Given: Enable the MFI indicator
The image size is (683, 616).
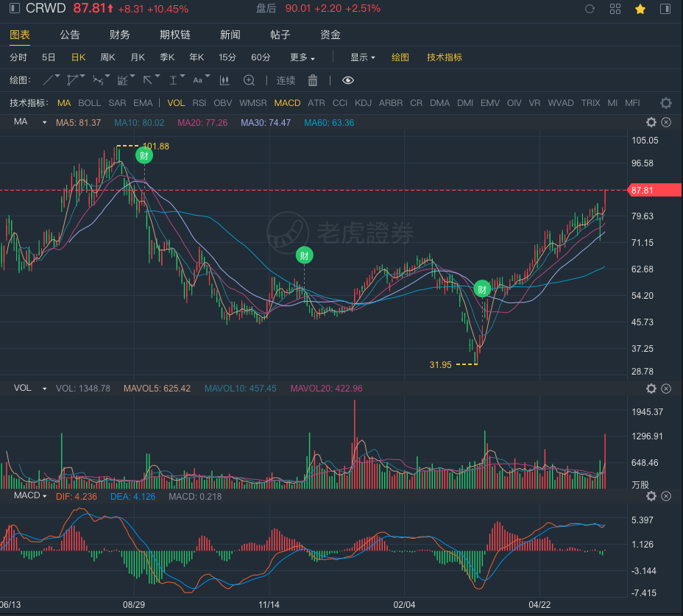Looking at the screenshot, I should click(632, 103).
